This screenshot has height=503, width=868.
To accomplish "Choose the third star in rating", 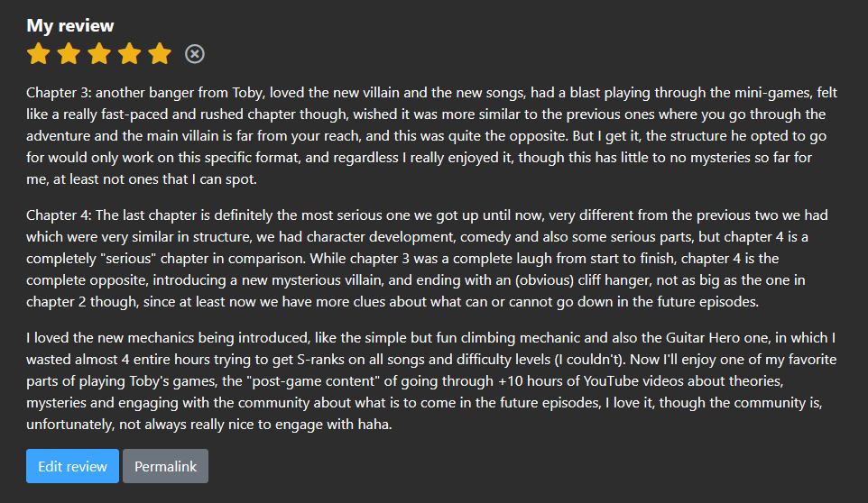I will 99,53.
